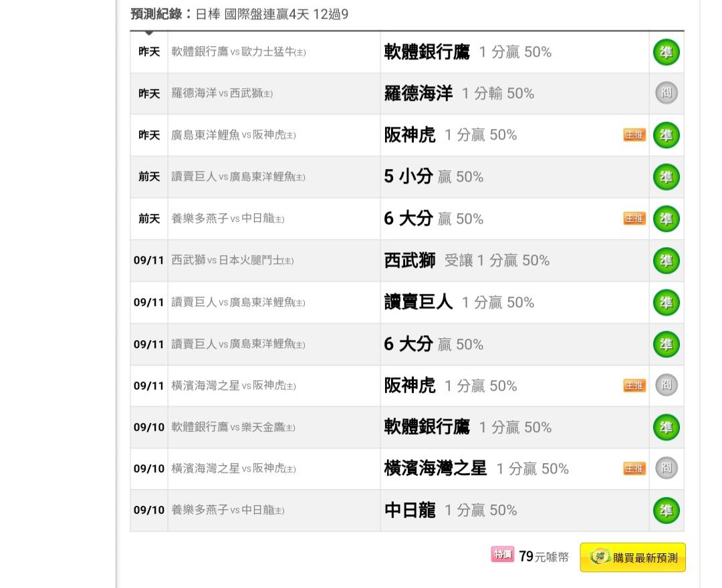
Task: Click the 日棒 國際盤連贏4天 12過9 summary
Action: pyautogui.click(x=272, y=14)
